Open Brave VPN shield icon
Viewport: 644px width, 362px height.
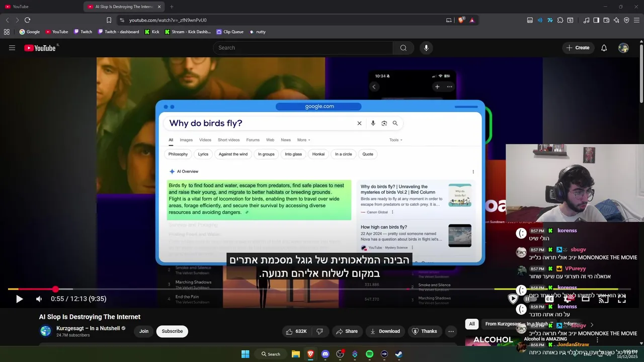(x=626, y=20)
